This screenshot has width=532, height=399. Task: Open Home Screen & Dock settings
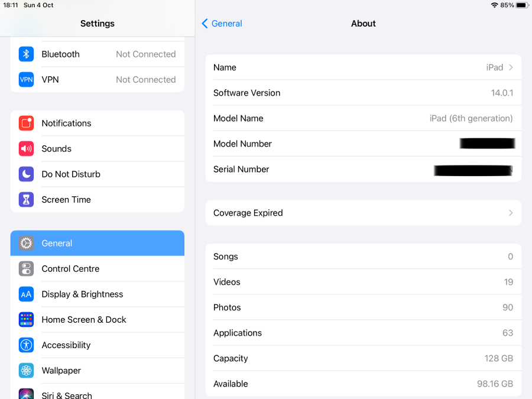point(98,320)
